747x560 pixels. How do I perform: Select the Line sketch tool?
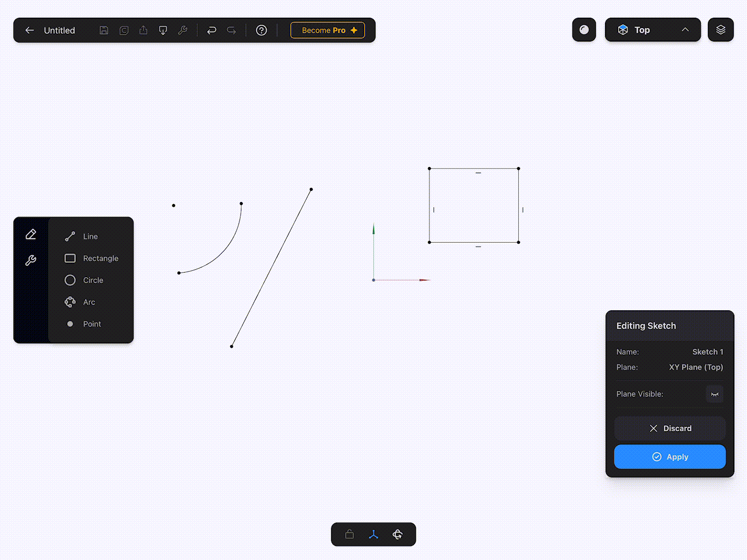pyautogui.click(x=89, y=236)
